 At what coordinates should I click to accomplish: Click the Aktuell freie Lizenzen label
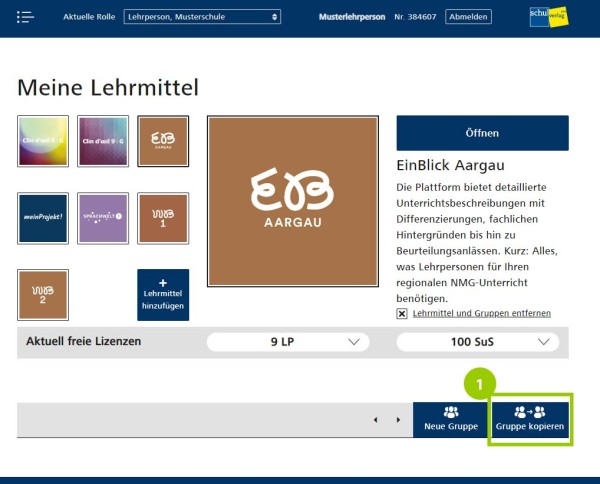coord(83,341)
